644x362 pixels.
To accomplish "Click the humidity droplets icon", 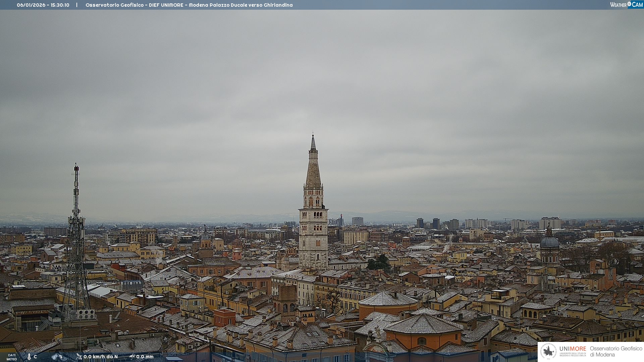I will tap(55, 357).
